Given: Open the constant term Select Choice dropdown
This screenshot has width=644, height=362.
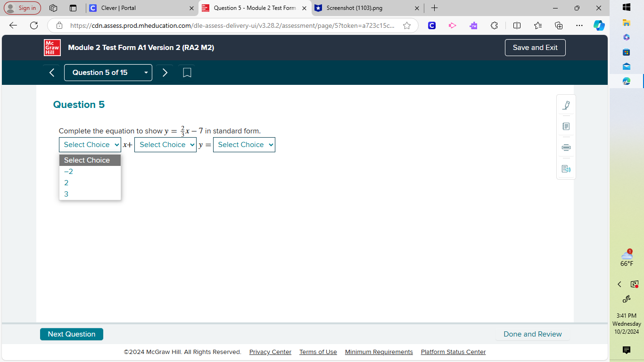Looking at the screenshot, I should (x=244, y=145).
